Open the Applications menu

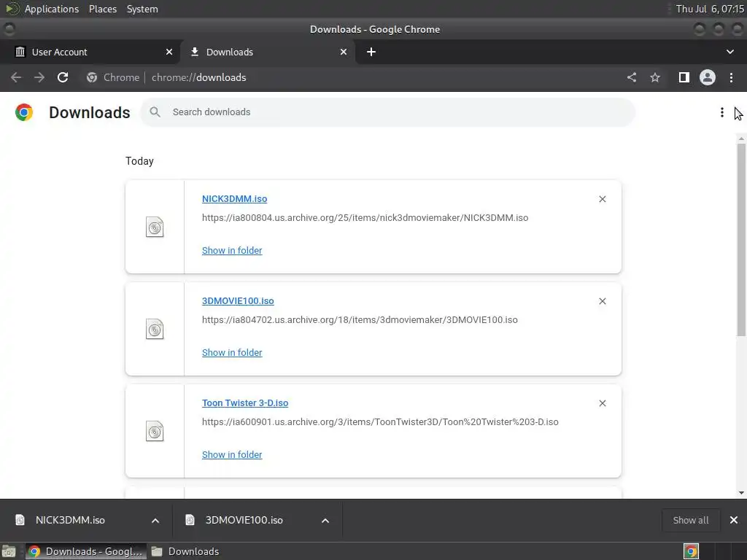[x=52, y=9]
